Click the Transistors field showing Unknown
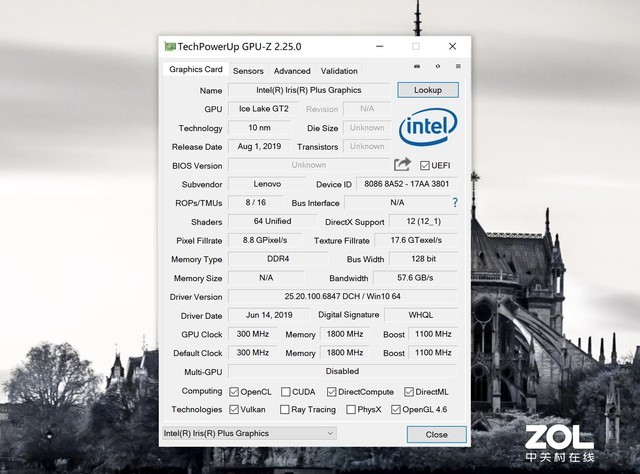The height and width of the screenshot is (474, 640). point(367,146)
